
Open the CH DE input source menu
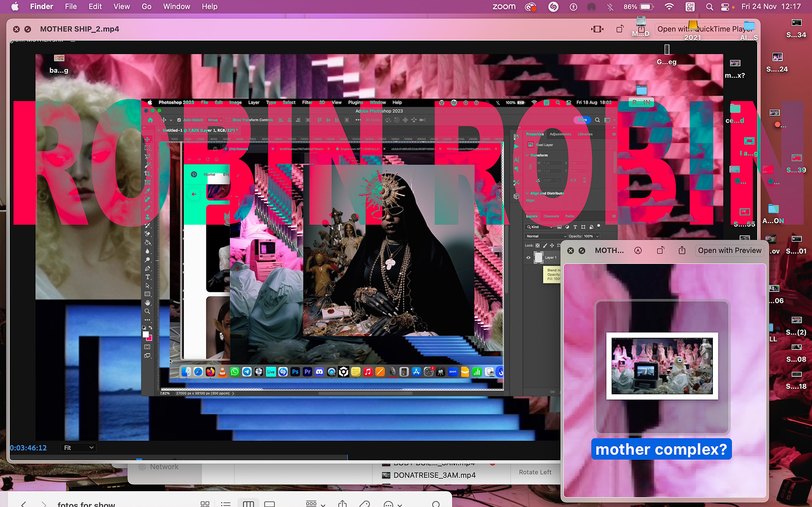[690, 6]
